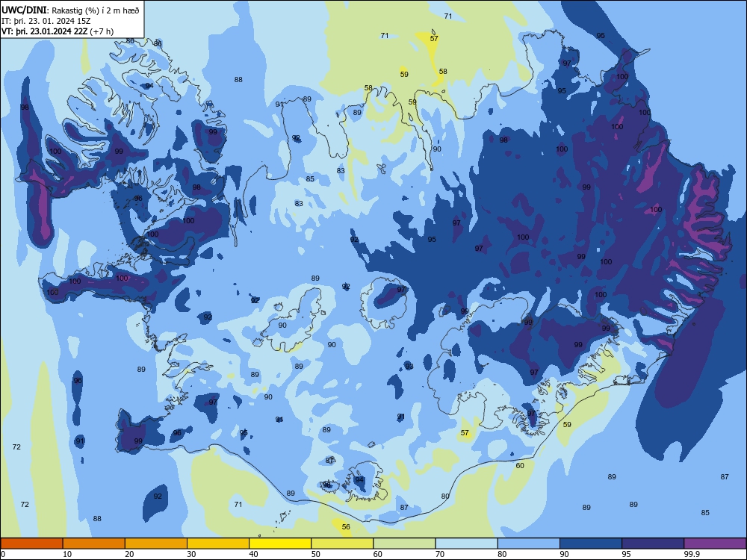The image size is (747, 560).
Task: Pick the light green 60–70 legend swatch
Action: click(x=404, y=544)
